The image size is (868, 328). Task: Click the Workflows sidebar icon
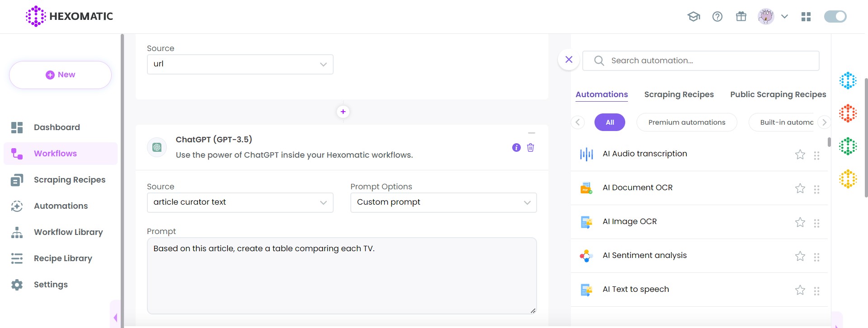point(17,154)
